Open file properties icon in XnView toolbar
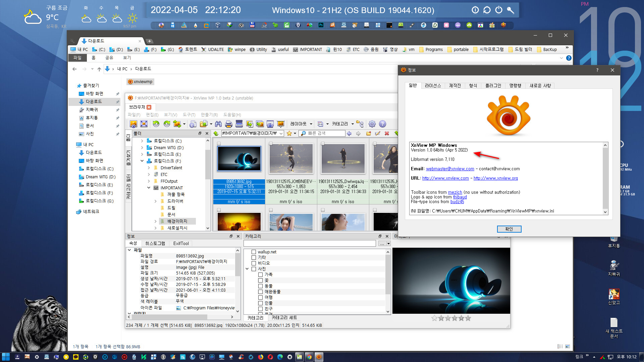The image size is (644, 362). (x=193, y=124)
